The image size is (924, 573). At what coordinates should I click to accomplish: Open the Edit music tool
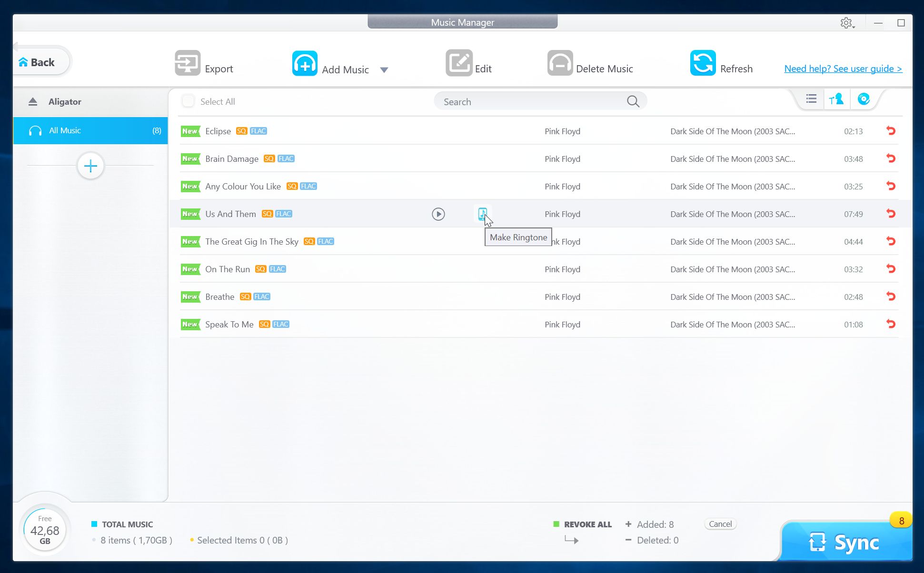click(459, 63)
